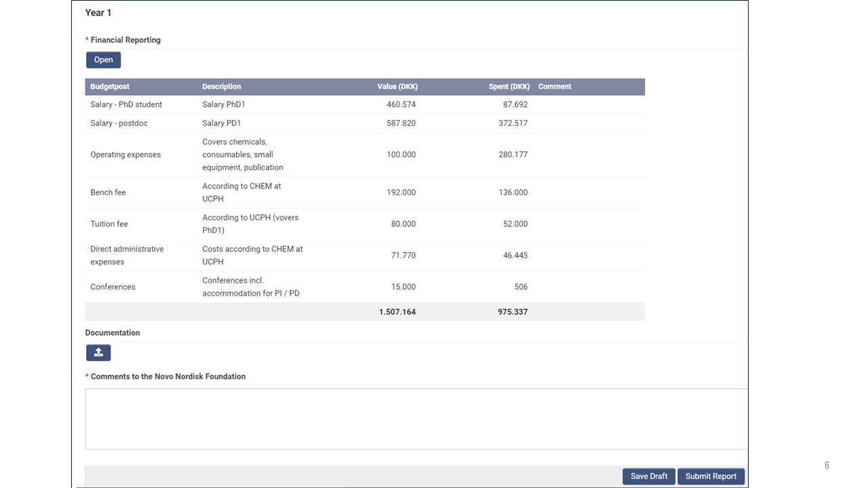Viewport: 868px width, 488px height.
Task: Select the Tuition fee row
Action: click(365, 224)
